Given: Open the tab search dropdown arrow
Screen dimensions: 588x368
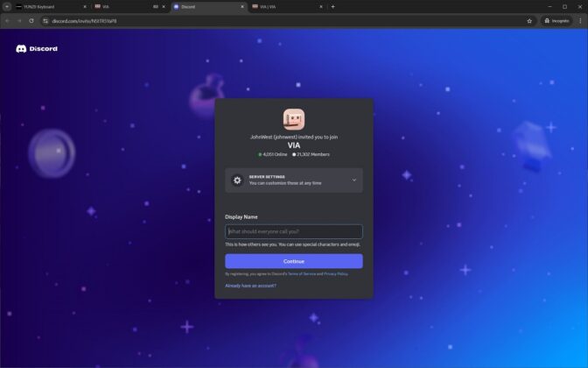Looking at the screenshot, I should coord(7,7).
